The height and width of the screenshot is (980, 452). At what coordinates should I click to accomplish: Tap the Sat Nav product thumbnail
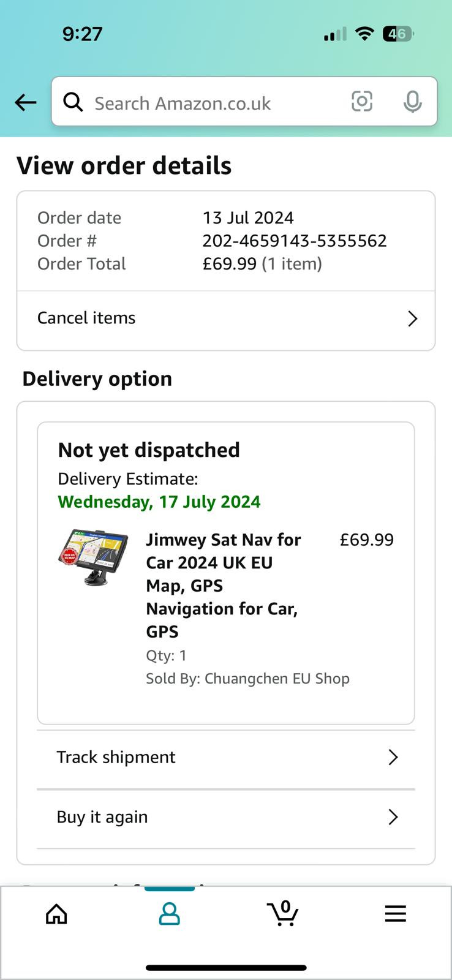[93, 557]
